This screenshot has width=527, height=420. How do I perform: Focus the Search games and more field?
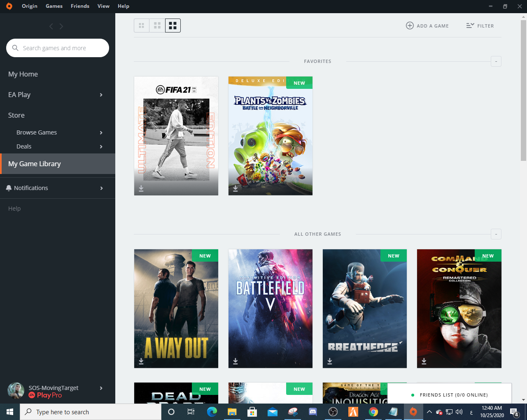[x=58, y=48]
